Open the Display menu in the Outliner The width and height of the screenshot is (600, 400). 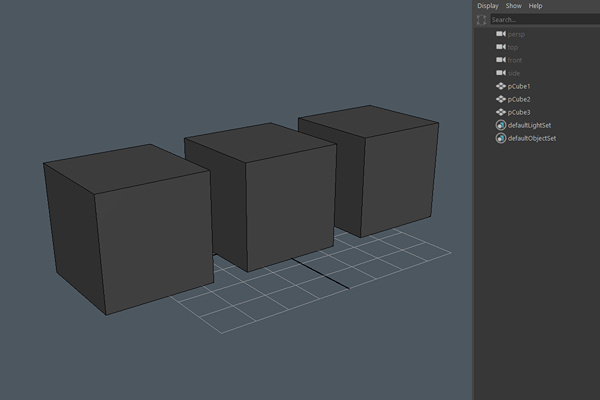point(487,6)
